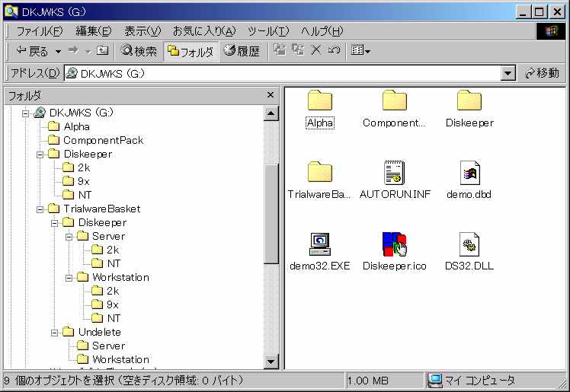Toggle the Folders (フォルダ) pane button

[x=191, y=52]
